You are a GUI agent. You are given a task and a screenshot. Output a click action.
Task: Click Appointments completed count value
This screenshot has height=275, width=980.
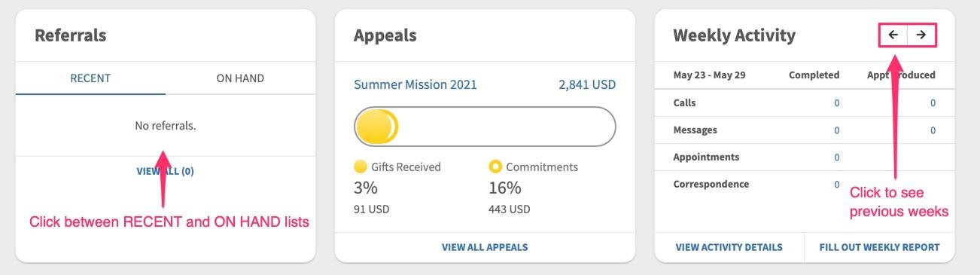pos(836,157)
